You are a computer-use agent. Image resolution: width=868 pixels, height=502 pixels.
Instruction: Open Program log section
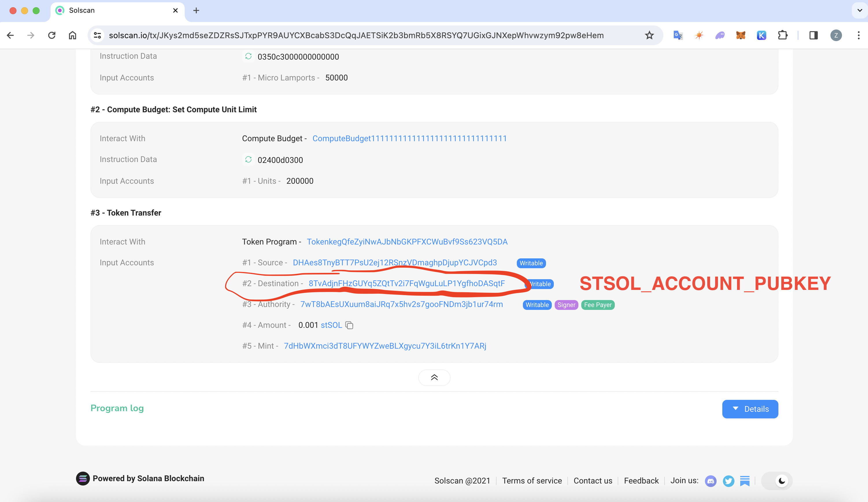[x=117, y=408]
